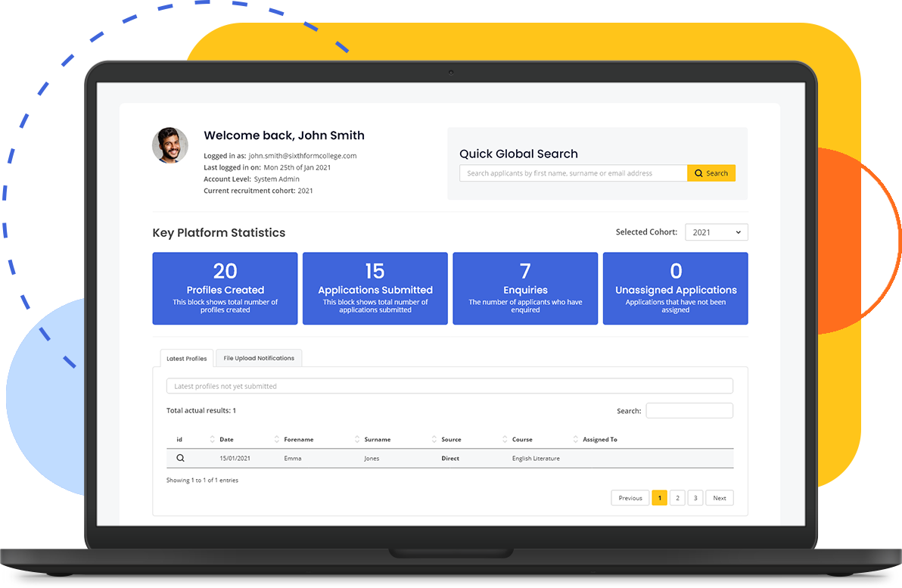The width and height of the screenshot is (902, 588).
Task: Click John Smith's avatar photo
Action: [170, 145]
